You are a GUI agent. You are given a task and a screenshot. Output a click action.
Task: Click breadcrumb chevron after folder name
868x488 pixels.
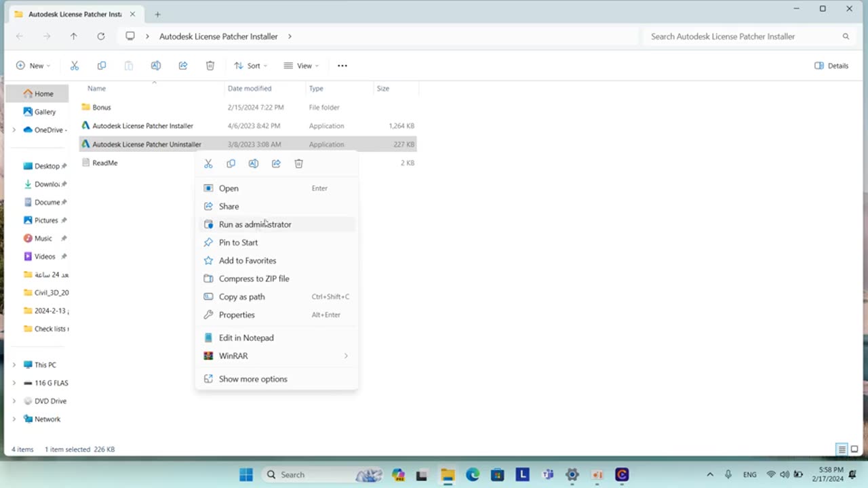(290, 37)
